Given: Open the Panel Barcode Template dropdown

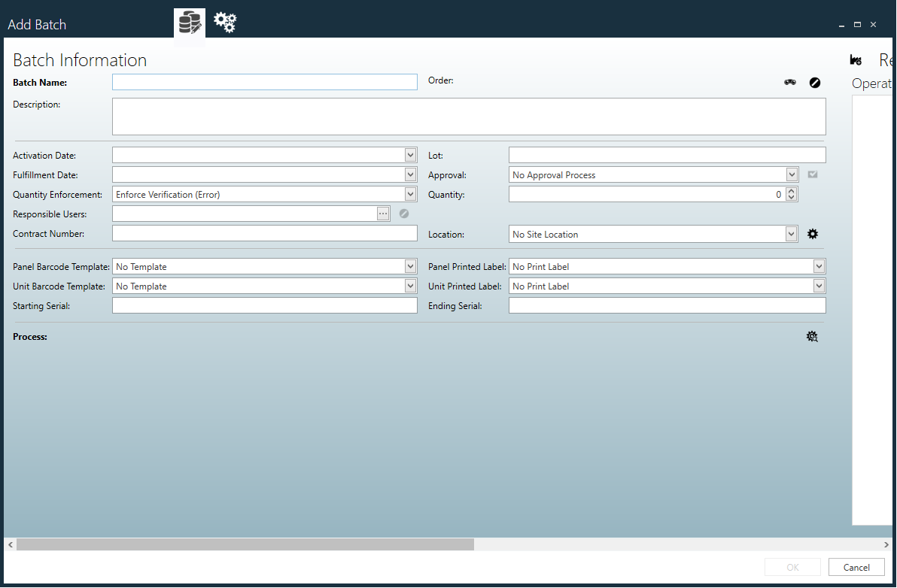Looking at the screenshot, I should pyautogui.click(x=410, y=266).
